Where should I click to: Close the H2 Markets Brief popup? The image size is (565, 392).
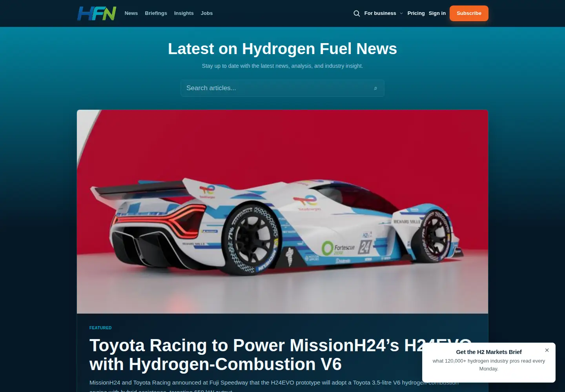547,350
